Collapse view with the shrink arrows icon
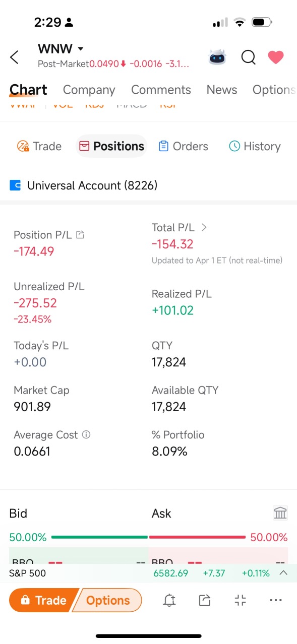Viewport: 297px width, 644px height. tap(240, 600)
